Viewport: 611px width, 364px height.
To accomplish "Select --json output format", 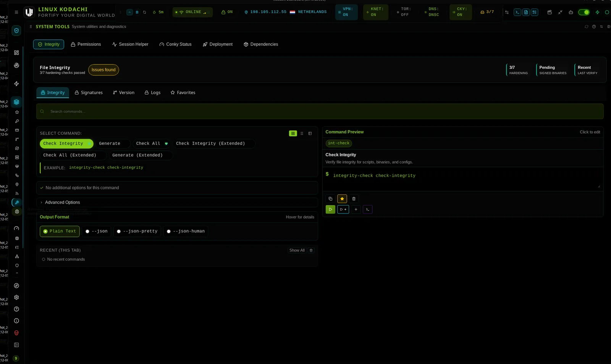I will [97, 231].
